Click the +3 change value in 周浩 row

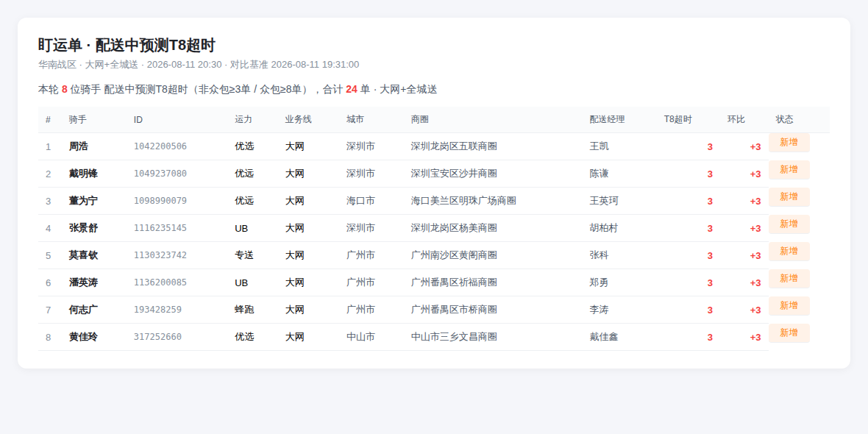pos(755,146)
